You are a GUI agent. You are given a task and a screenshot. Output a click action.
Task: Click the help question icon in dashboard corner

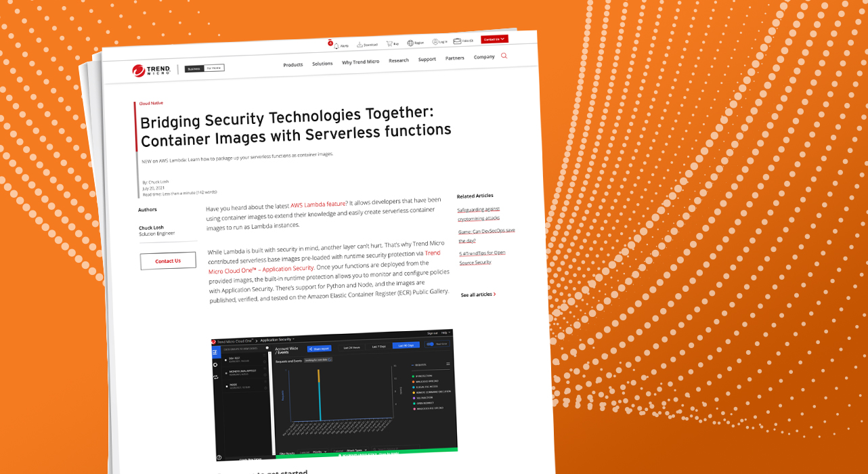tap(219, 458)
